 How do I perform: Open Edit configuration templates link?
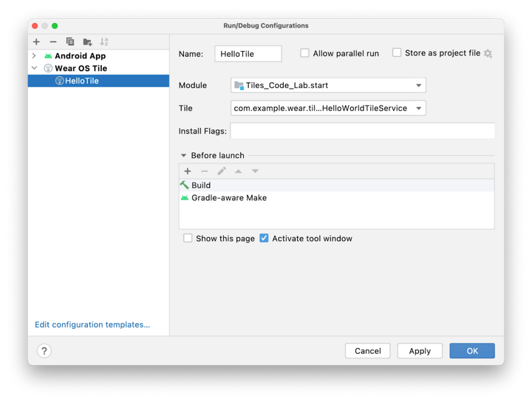92,325
